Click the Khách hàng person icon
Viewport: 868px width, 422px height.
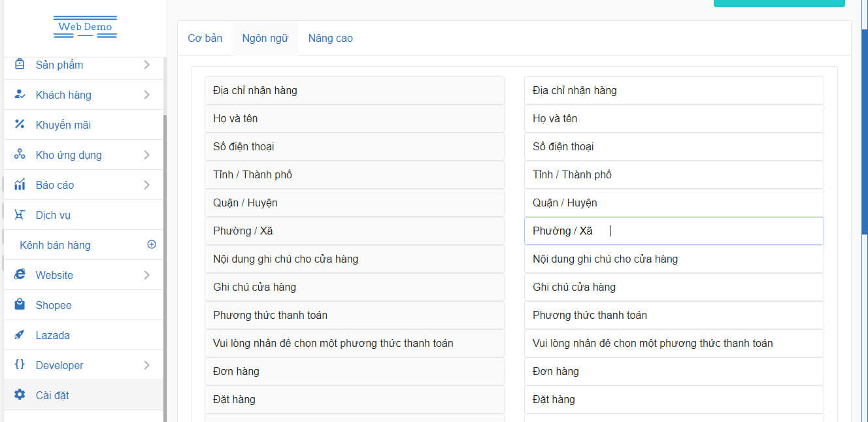pos(20,95)
